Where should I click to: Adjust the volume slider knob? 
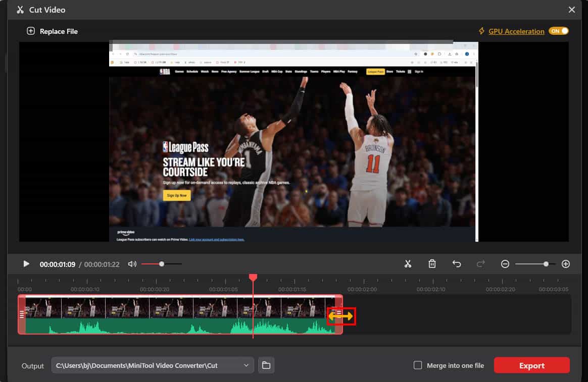tap(162, 264)
